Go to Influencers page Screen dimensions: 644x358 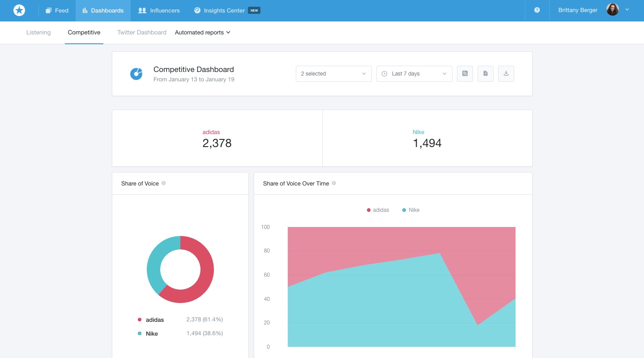pyautogui.click(x=159, y=10)
